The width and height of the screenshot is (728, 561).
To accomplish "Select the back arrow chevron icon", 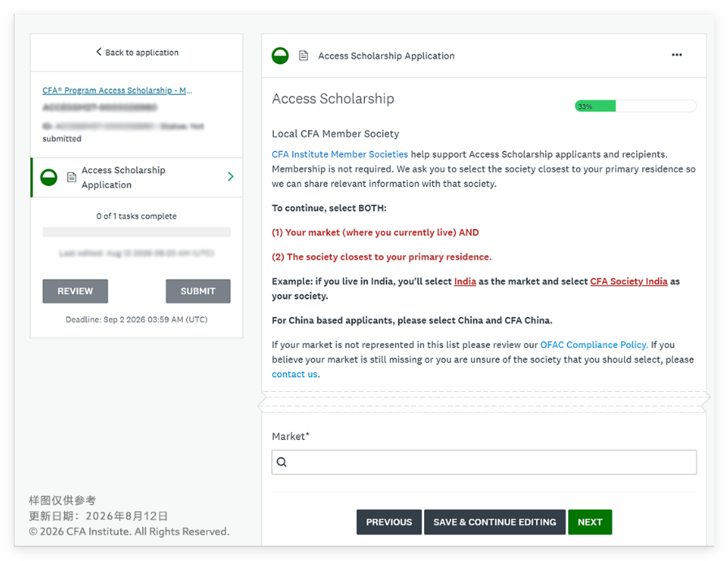I will 98,51.
